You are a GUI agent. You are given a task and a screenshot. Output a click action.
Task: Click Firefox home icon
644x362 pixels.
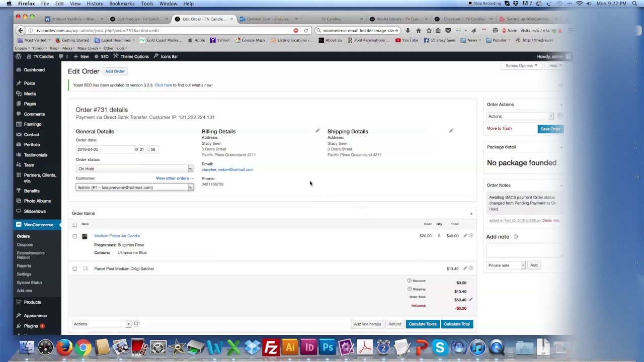click(x=418, y=30)
